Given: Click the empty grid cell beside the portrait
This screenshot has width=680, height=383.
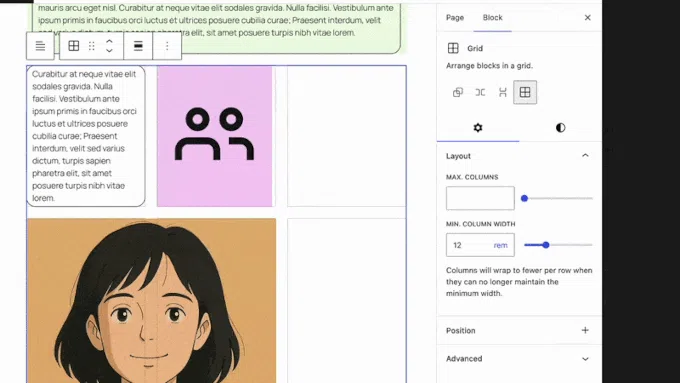Looking at the screenshot, I should [x=346, y=301].
